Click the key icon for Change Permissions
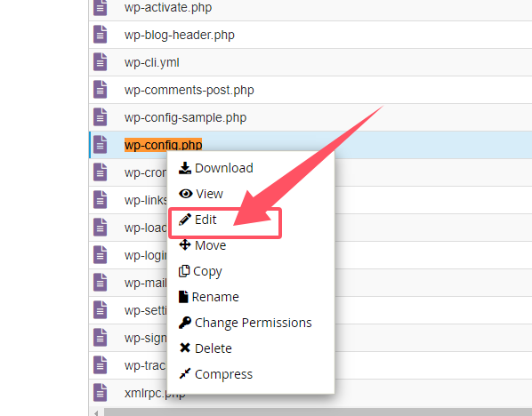This screenshot has width=532, height=416. 185,323
